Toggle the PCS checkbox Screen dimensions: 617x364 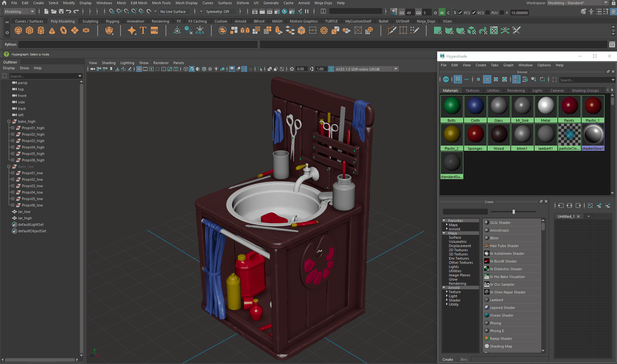coord(460,13)
